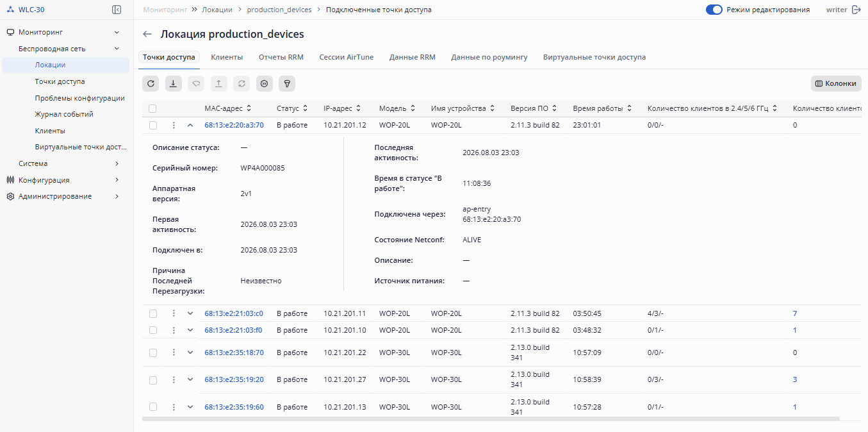This screenshot has height=432, width=868.
Task: Click the horizontal scrollbar under the table
Action: pyautogui.click(x=491, y=419)
